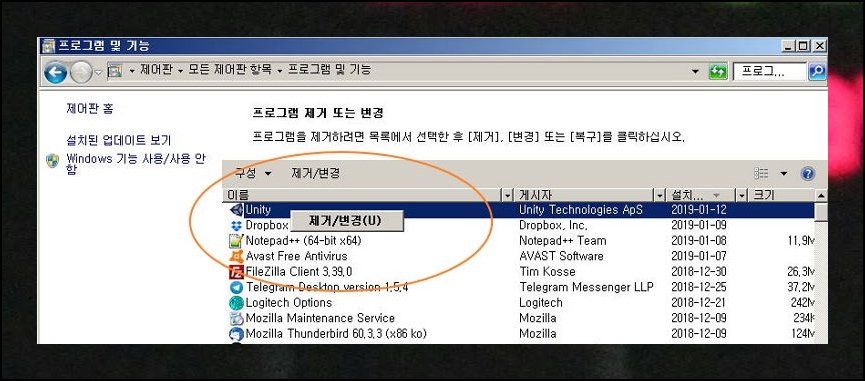The image size is (865, 381).
Task: Click the Forward navigation arrow
Action: 81,72
